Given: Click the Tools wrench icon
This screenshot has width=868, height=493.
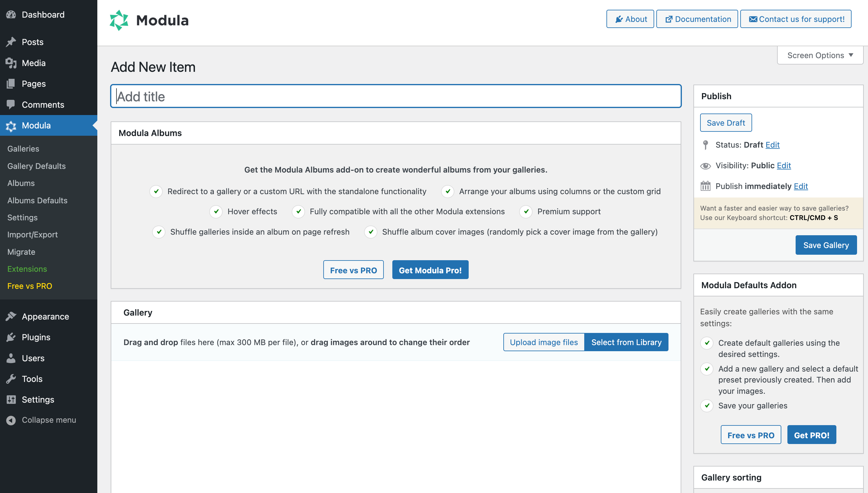Looking at the screenshot, I should [x=11, y=379].
